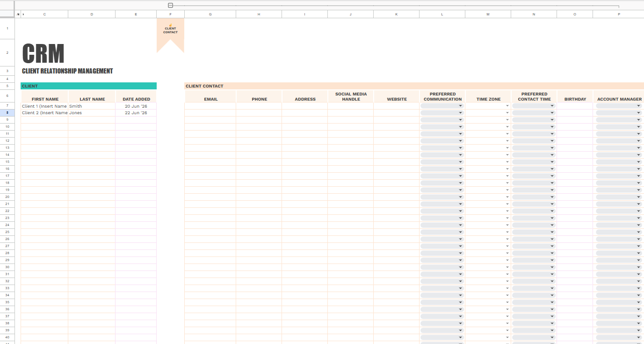Screen dimensions: 644x344
Task: Click the teal CLIENT section header
Action: click(88, 86)
